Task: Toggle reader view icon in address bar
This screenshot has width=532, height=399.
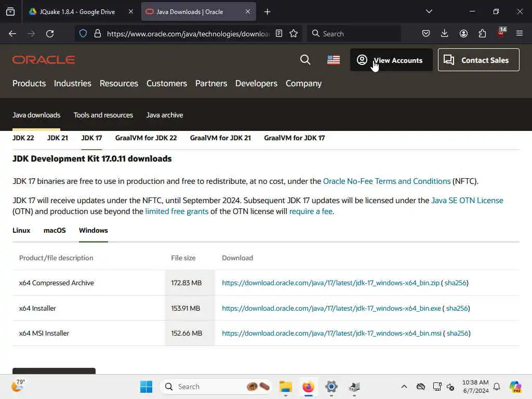Action: tap(279, 33)
